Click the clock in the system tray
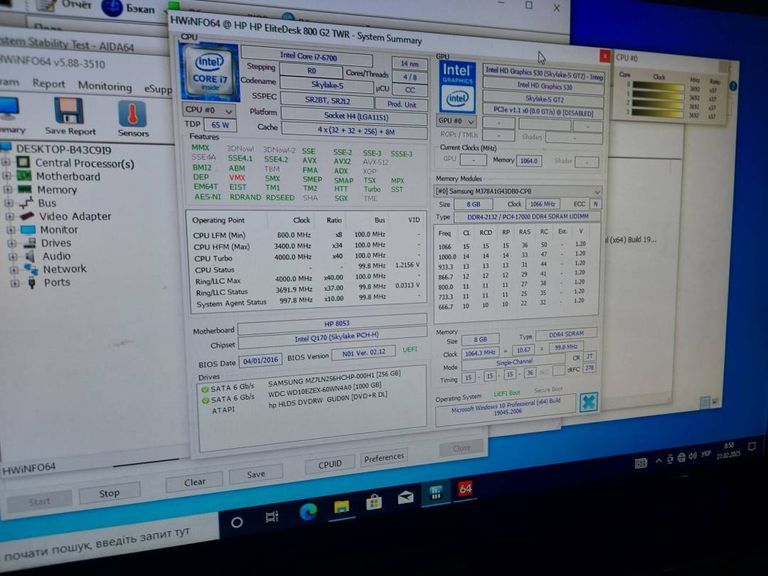This screenshot has height=576, width=768. [729, 450]
